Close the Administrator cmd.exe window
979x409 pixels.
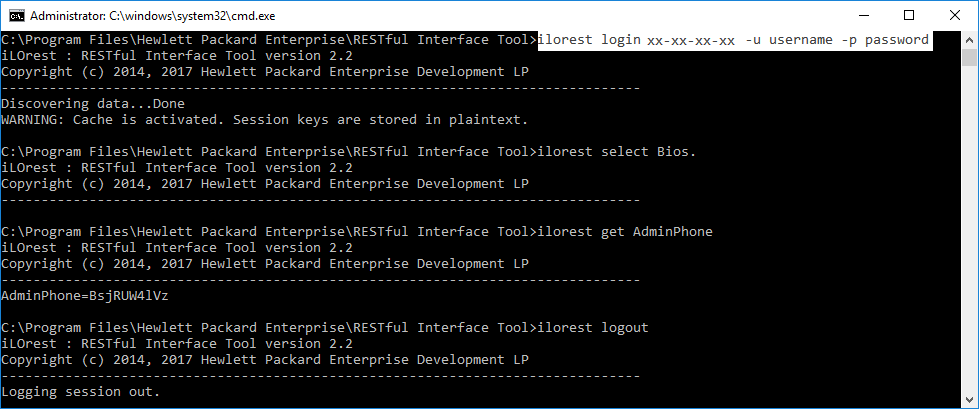tap(954, 16)
